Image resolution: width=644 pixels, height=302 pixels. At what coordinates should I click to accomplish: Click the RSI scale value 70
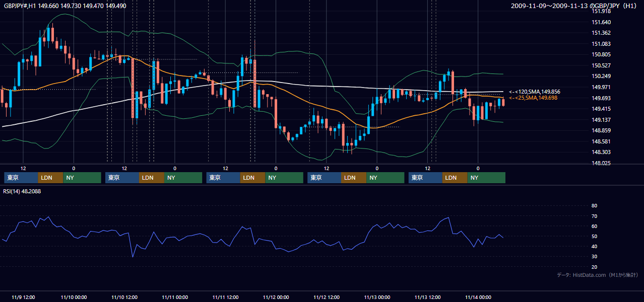click(x=594, y=216)
